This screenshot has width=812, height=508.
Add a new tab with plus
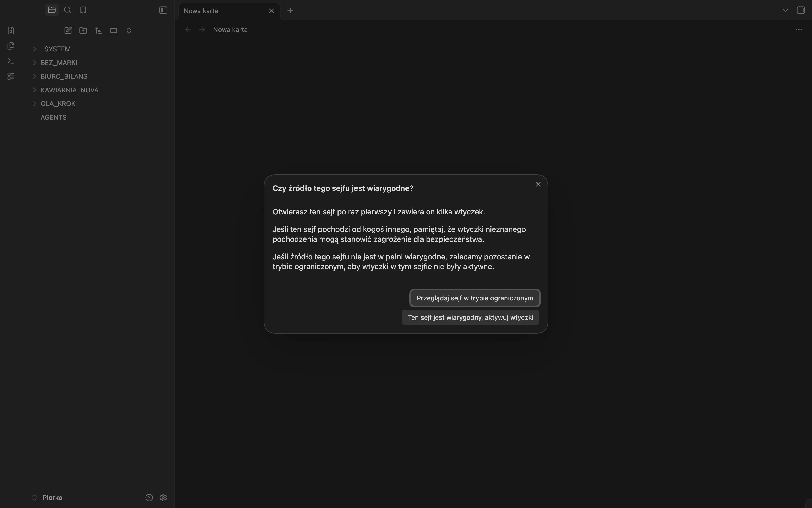click(290, 10)
